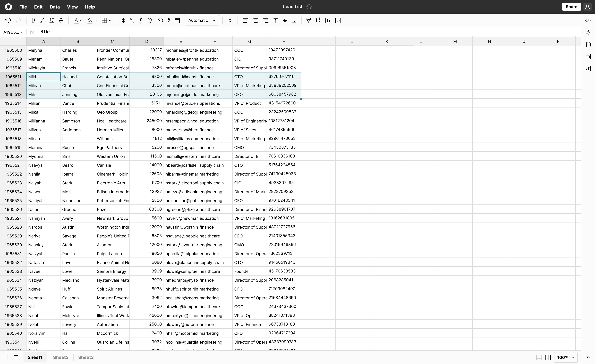
Task: Open the Automatic number format dropdown
Action: coord(202,20)
